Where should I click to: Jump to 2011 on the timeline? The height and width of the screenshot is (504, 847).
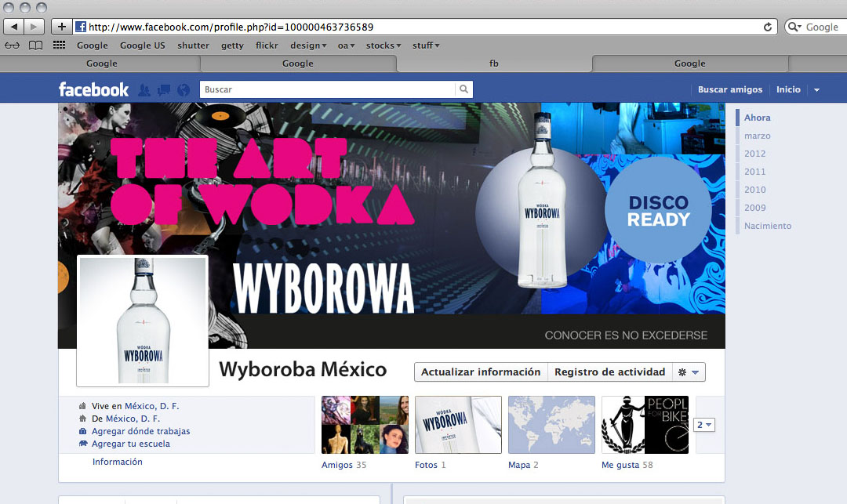click(x=754, y=172)
